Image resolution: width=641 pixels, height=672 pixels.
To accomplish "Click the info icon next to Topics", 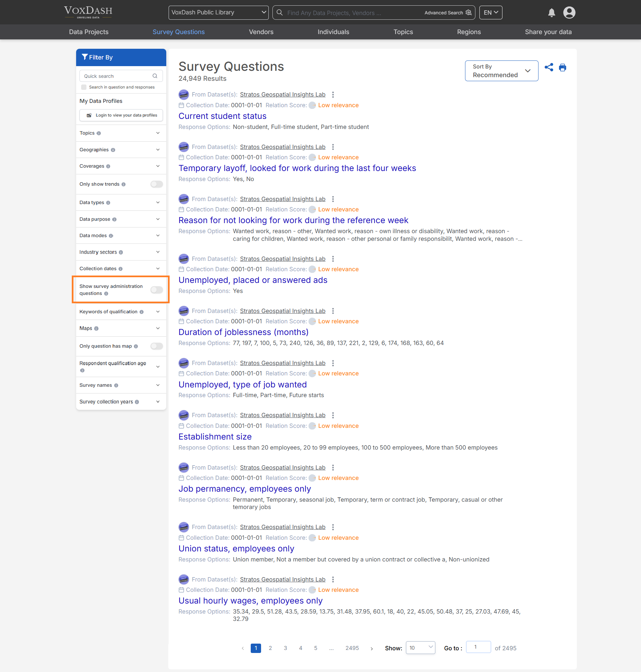I will [x=99, y=133].
